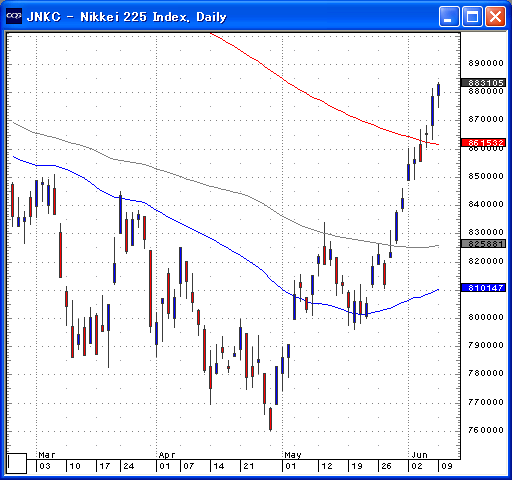Click the date 19 on the time axis
This screenshot has width=512, height=480.
(x=357, y=466)
